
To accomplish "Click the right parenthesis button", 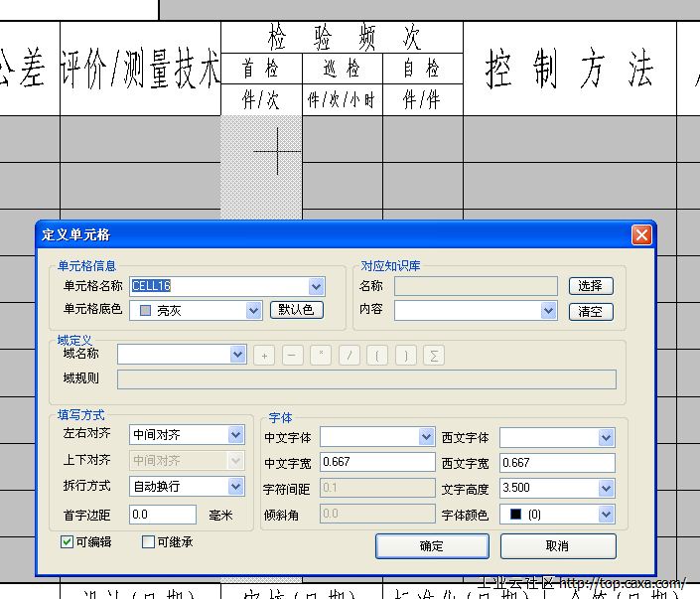I will point(406,355).
